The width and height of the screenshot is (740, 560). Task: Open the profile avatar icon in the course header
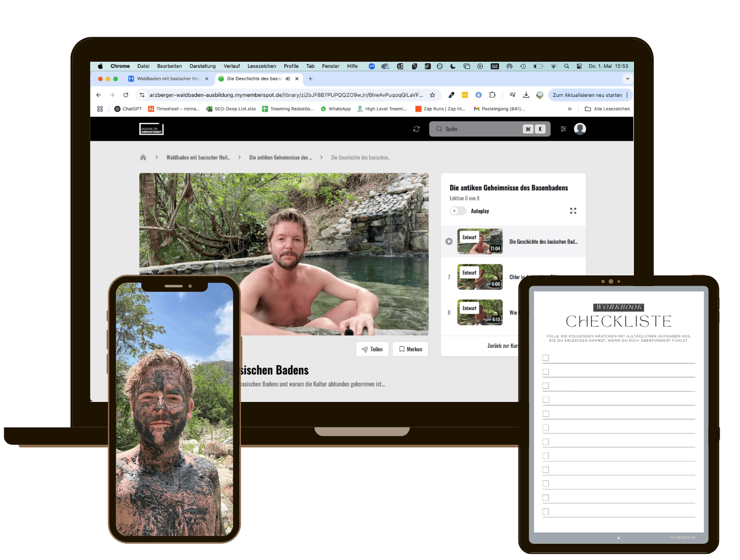[580, 129]
